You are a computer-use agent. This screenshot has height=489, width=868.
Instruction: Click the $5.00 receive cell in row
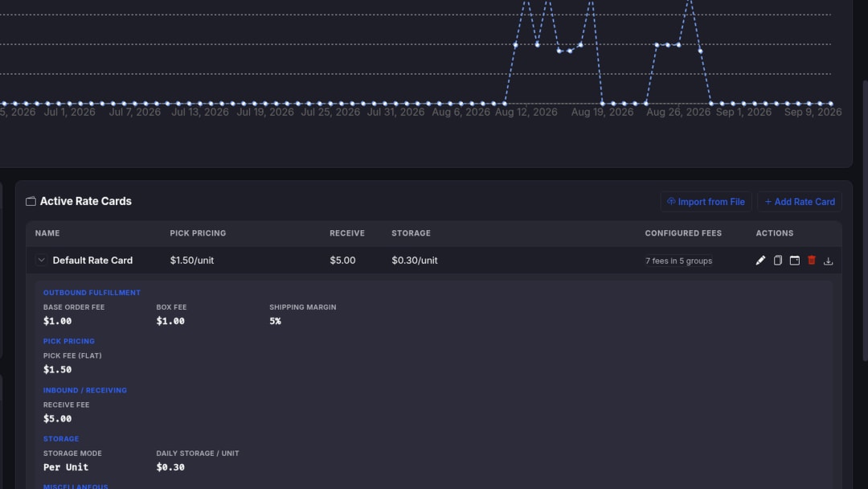(342, 261)
